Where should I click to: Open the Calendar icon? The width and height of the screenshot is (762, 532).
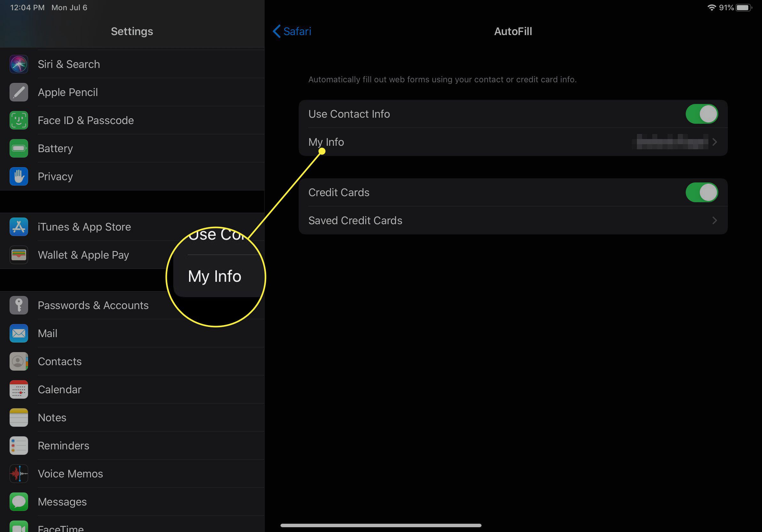pyautogui.click(x=19, y=389)
